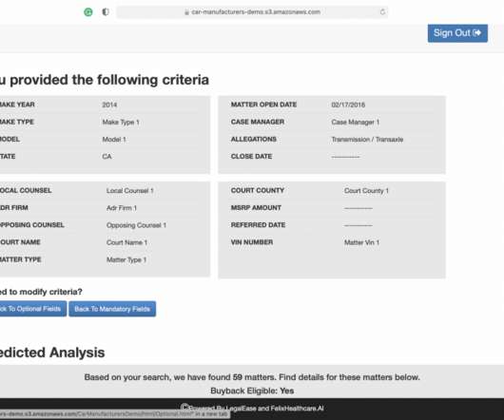Go Back To Mandatory Fields
Viewport: 504px width, 420px height.
112,309
